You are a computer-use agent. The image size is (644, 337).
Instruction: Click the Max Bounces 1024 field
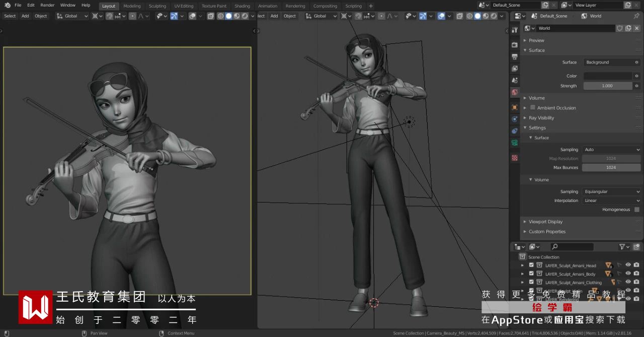[x=611, y=167]
